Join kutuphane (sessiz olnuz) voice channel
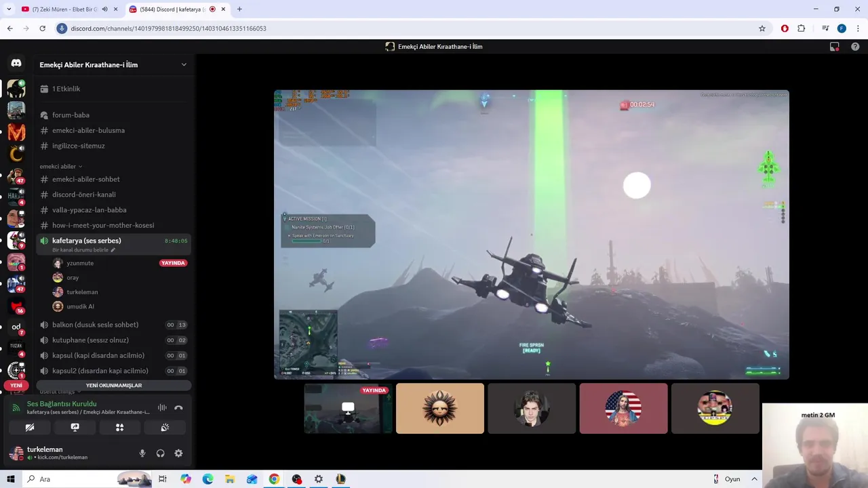868x488 pixels. pos(113,340)
